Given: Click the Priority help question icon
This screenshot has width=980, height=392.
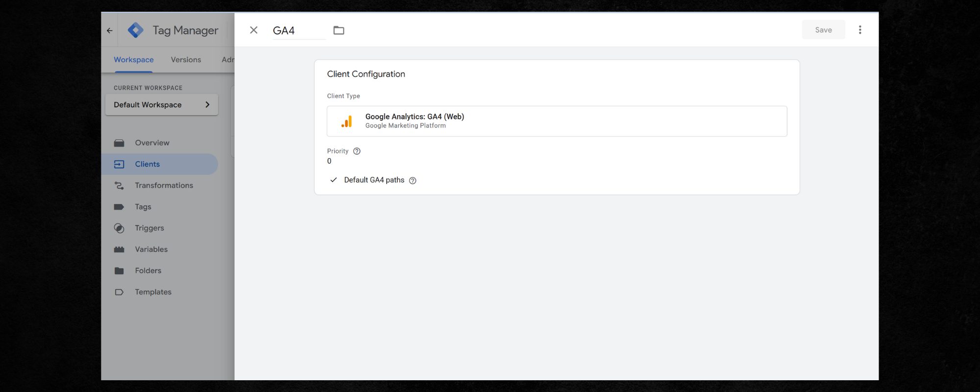Looking at the screenshot, I should point(357,151).
